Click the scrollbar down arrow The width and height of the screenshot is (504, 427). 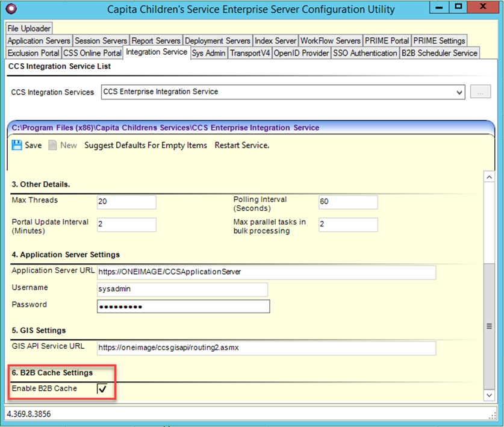489,395
